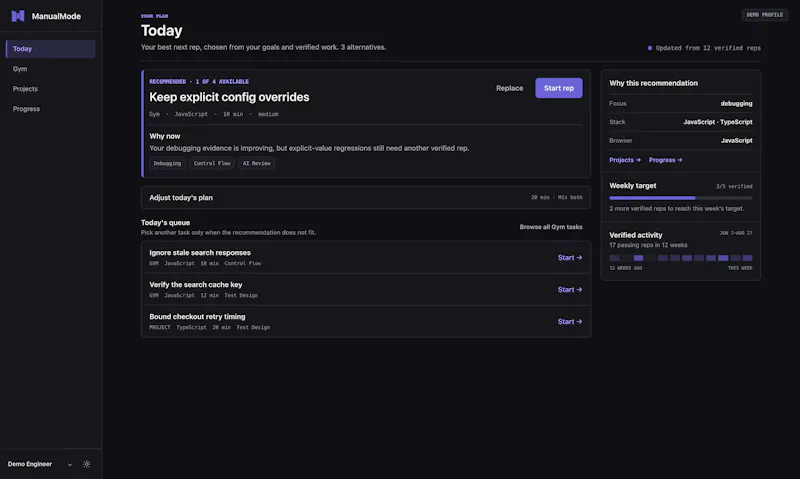
Task: Open the Today sidebar item
Action: pos(51,49)
